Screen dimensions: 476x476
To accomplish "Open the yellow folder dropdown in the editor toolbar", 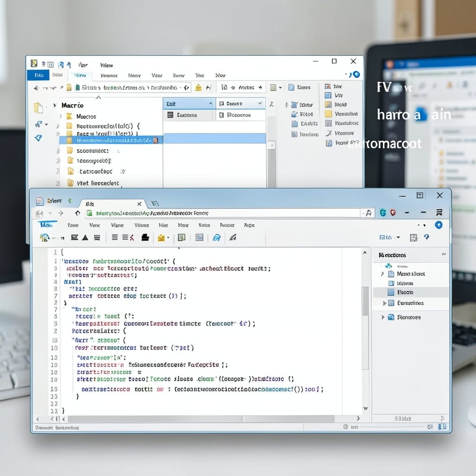I will tap(163, 238).
